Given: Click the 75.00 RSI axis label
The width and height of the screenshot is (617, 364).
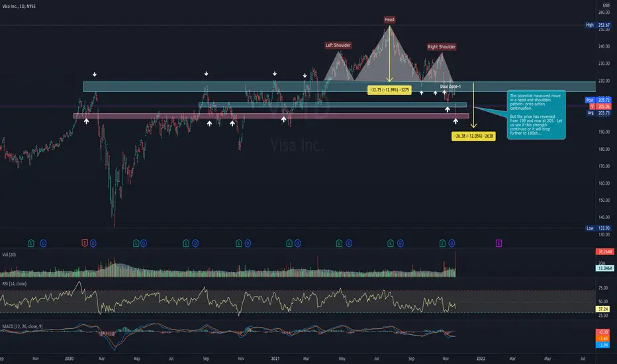Looking at the screenshot, I should 603,288.
